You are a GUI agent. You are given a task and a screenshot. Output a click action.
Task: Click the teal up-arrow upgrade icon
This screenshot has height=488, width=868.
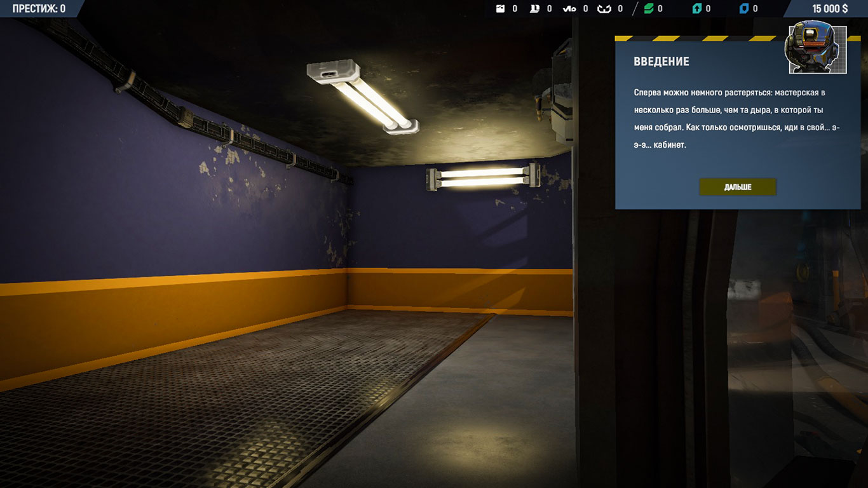[x=696, y=9]
